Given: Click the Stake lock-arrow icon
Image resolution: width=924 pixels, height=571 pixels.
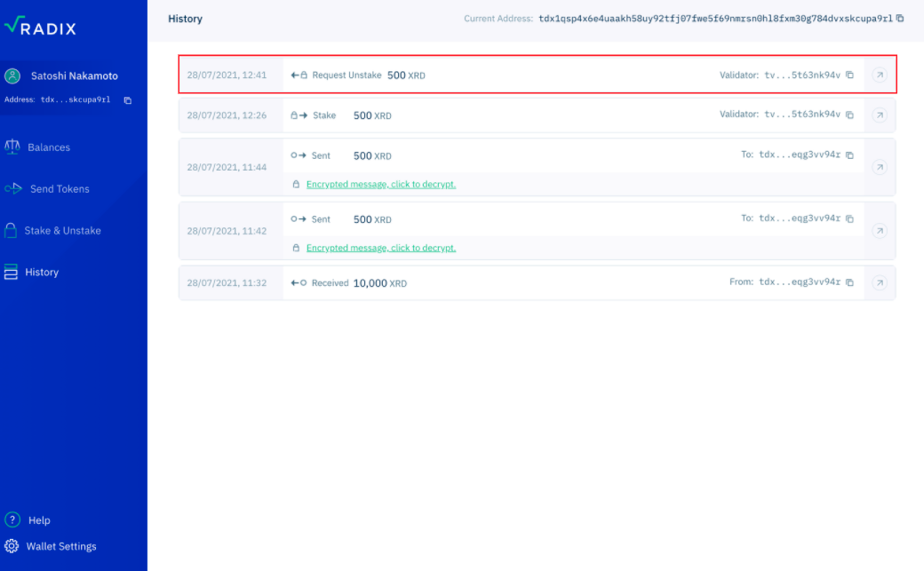Looking at the screenshot, I should pos(299,115).
